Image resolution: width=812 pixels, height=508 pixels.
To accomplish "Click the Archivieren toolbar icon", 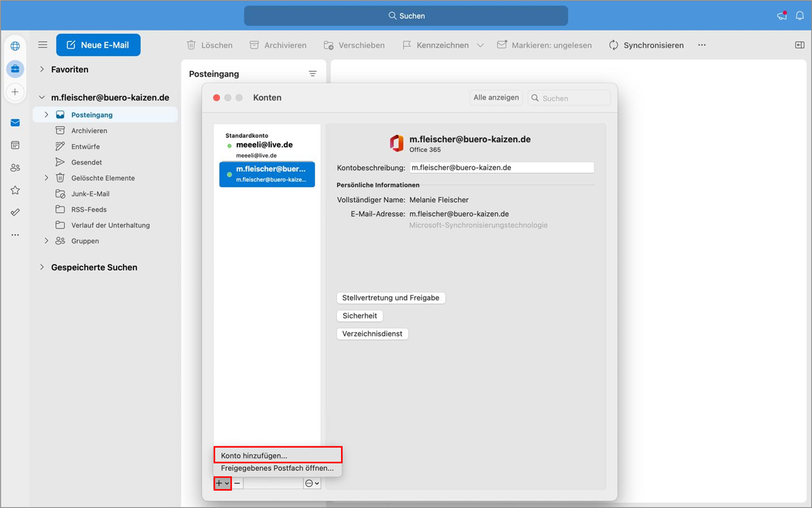I will click(253, 45).
